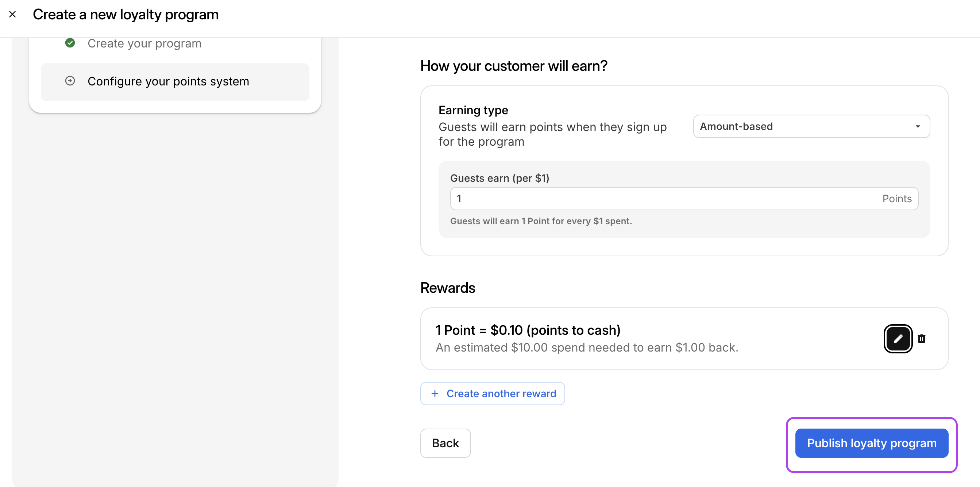Open the Amount-based earning type dropdown
980x487 pixels.
(x=811, y=126)
